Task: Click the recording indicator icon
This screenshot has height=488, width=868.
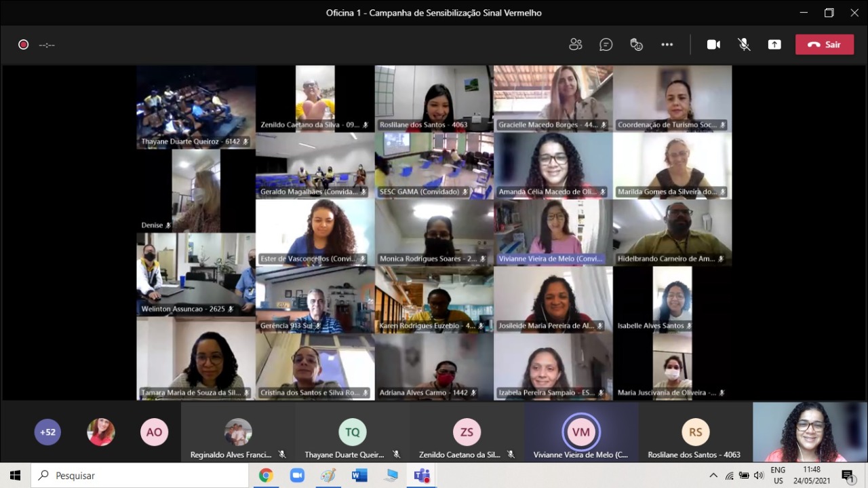Action: tap(24, 45)
